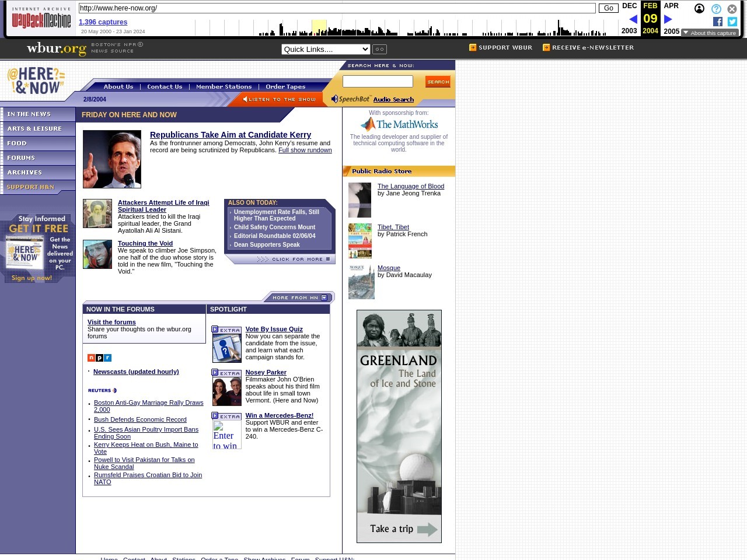The height and width of the screenshot is (560, 747).
Task: Click the site search text field
Action: pyautogui.click(x=378, y=82)
